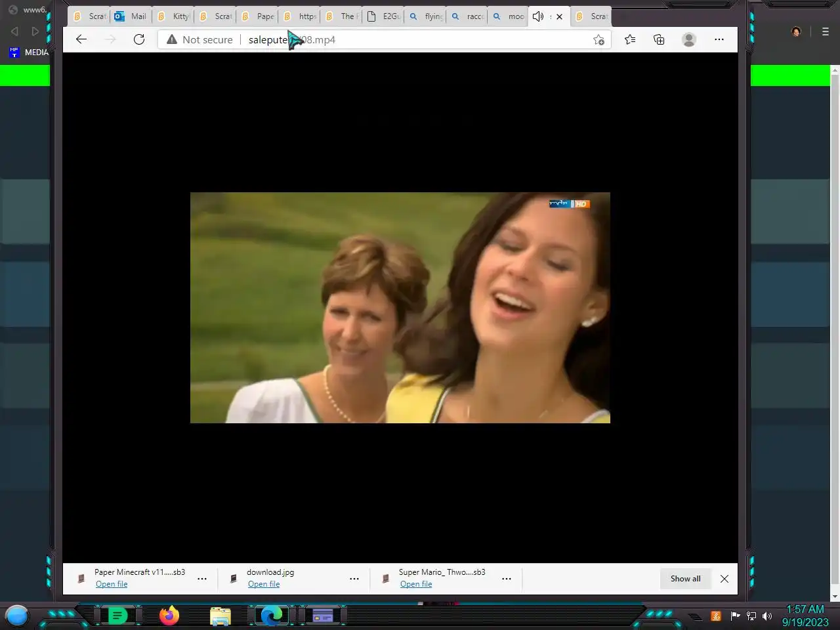
Task: Open the MEDIA bookmark in the background window
Action: point(29,52)
